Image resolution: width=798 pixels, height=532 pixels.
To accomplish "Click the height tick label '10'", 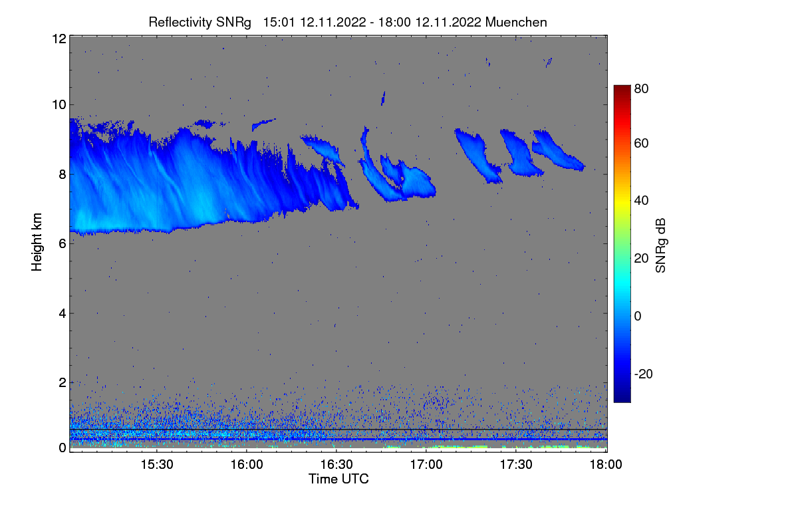I will (59, 104).
